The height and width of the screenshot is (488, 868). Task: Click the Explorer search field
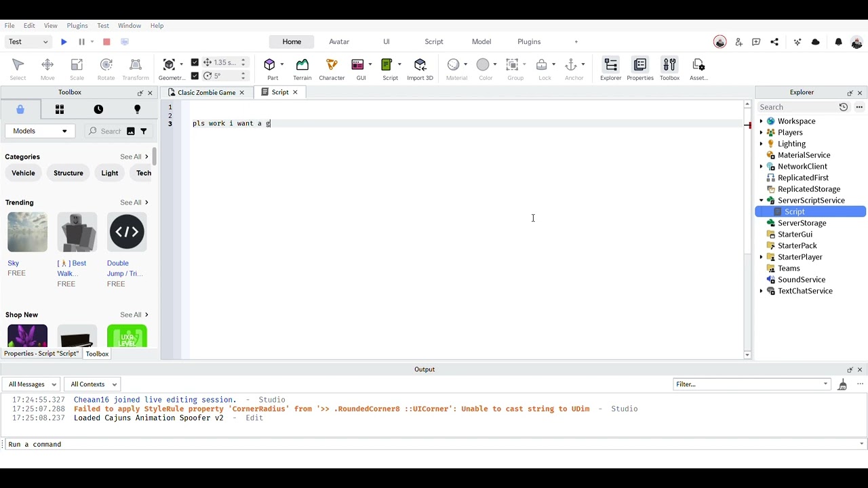pos(797,107)
